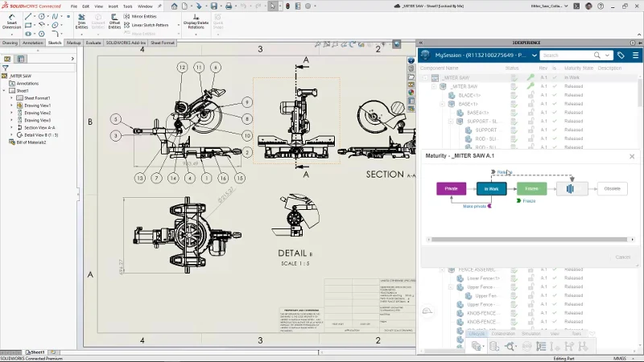Screen dimensions: 644x362
Task: Select the Smart Dimension tool
Action: (x=12, y=21)
